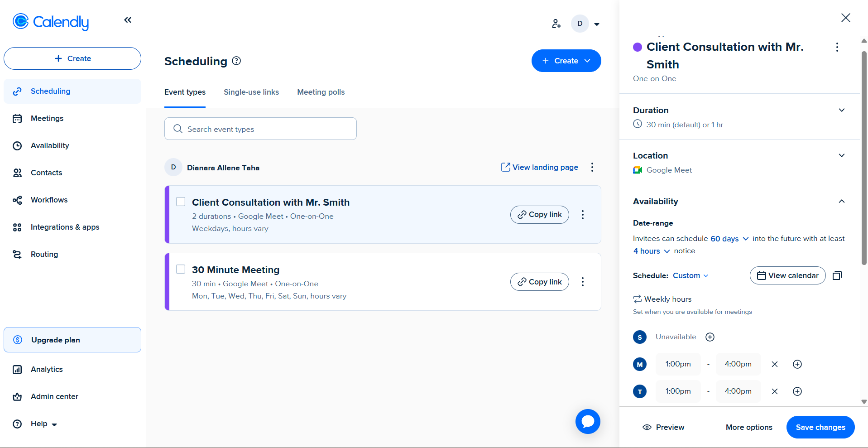Copy availability schedule using duplicate icon
The height and width of the screenshot is (448, 868).
coord(837,275)
